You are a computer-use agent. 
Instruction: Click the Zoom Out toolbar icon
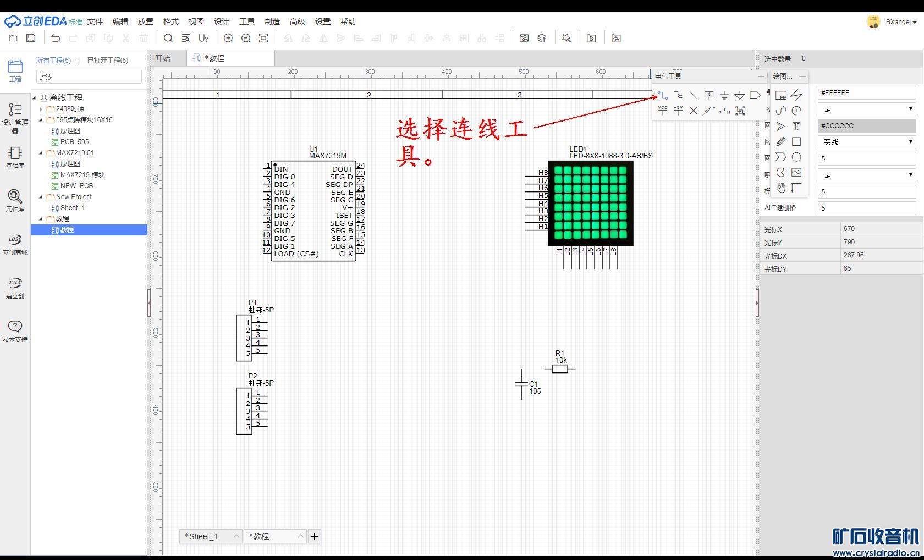pyautogui.click(x=246, y=38)
